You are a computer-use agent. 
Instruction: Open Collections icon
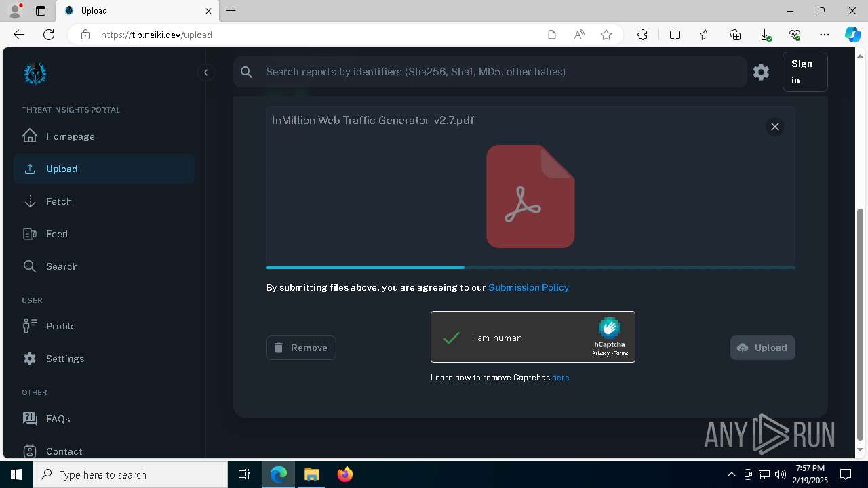(x=735, y=35)
